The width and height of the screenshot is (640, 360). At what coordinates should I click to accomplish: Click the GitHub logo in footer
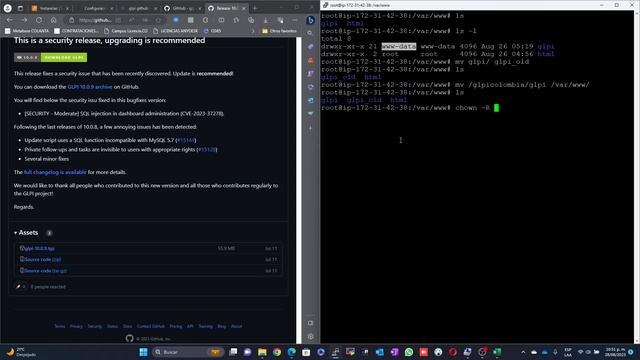129,338
